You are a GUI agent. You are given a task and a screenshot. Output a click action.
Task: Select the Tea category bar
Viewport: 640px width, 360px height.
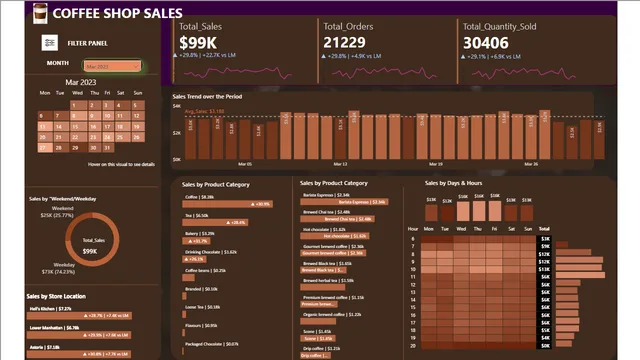click(x=215, y=222)
